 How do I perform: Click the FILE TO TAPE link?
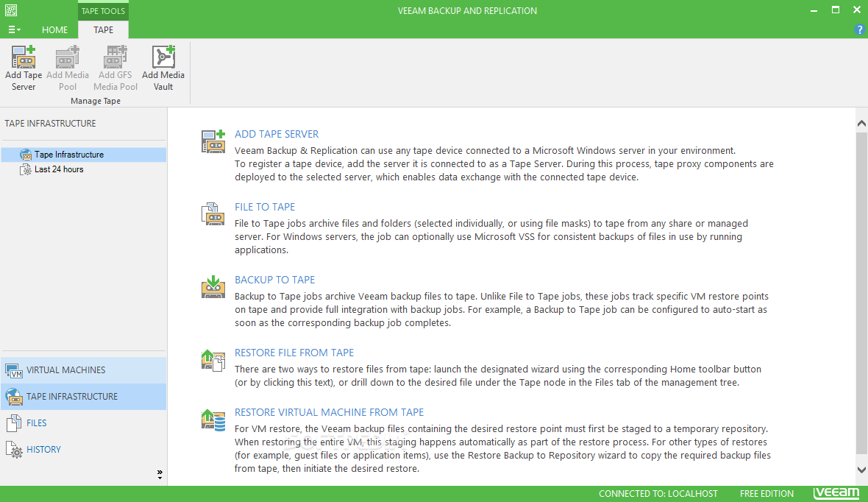pyautogui.click(x=265, y=208)
